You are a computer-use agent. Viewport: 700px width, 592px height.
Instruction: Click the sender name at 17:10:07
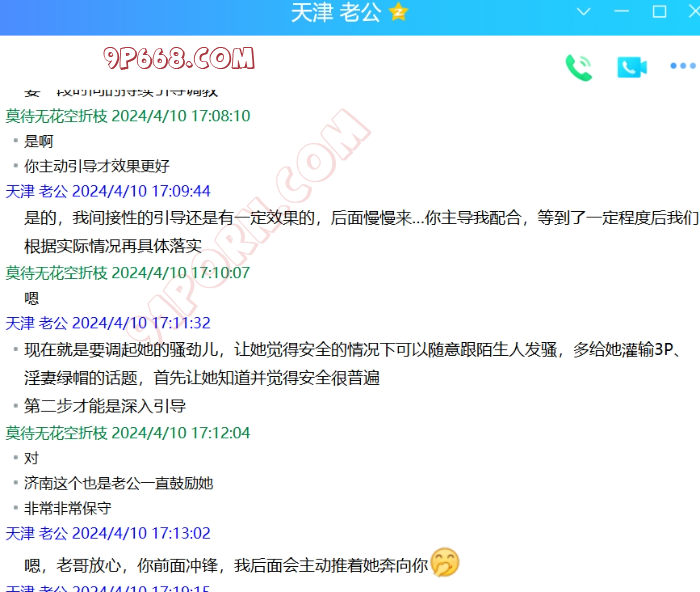[56, 272]
